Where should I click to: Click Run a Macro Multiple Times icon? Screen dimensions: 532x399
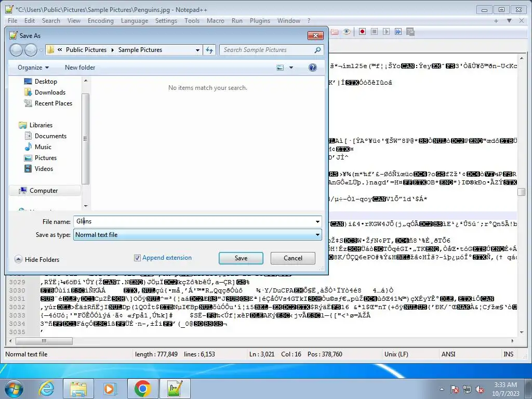tap(398, 32)
